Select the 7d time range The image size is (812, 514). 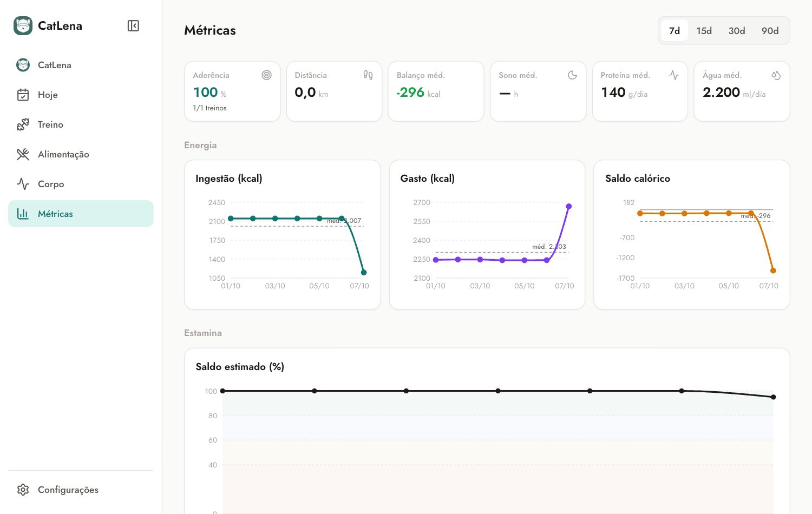(x=675, y=31)
